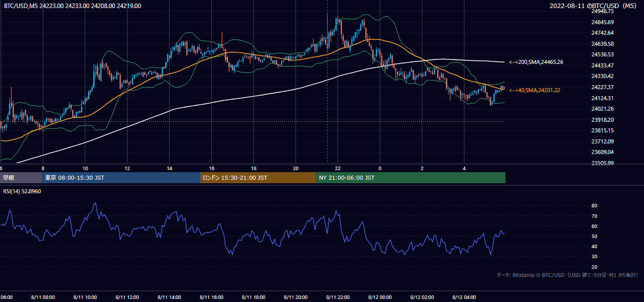
Task: Click the 8/12 04:00 time axis label
Action: (465, 297)
